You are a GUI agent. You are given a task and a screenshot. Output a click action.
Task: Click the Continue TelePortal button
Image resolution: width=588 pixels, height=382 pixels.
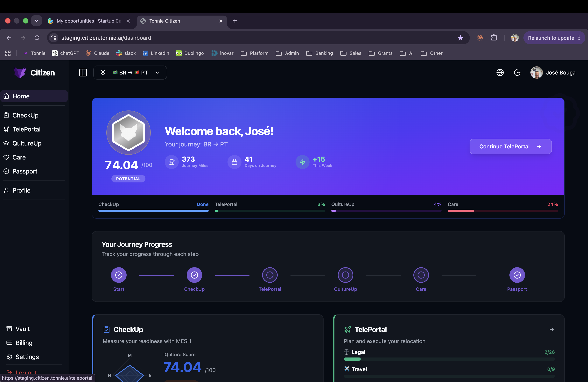point(510,146)
